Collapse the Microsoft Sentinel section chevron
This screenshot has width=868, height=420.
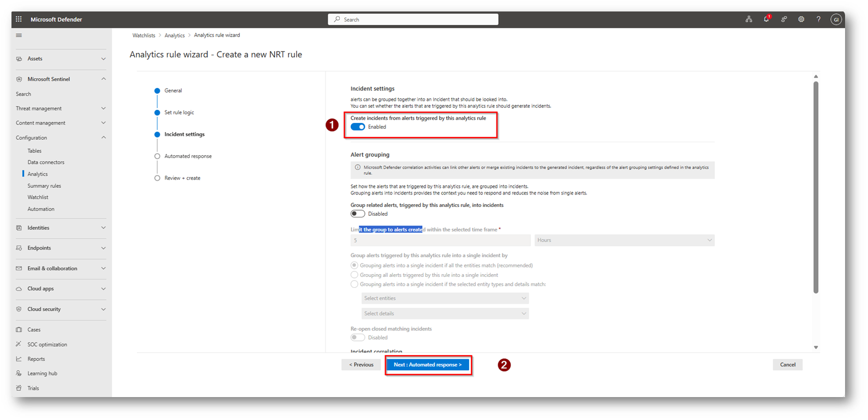103,79
